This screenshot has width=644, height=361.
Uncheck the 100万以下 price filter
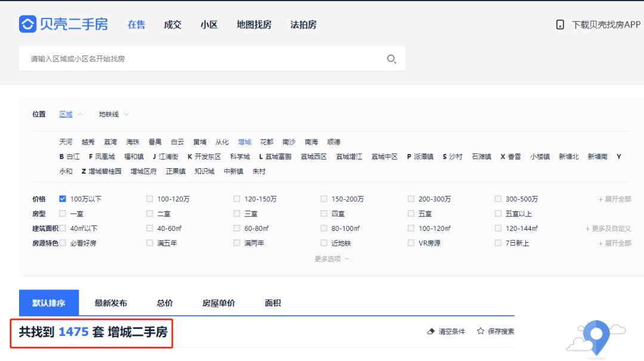63,198
